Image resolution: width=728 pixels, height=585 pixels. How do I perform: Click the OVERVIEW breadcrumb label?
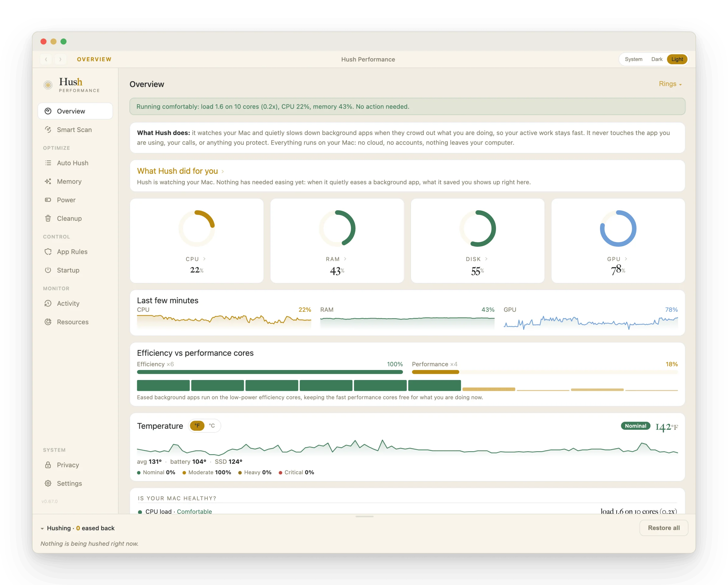coord(94,59)
